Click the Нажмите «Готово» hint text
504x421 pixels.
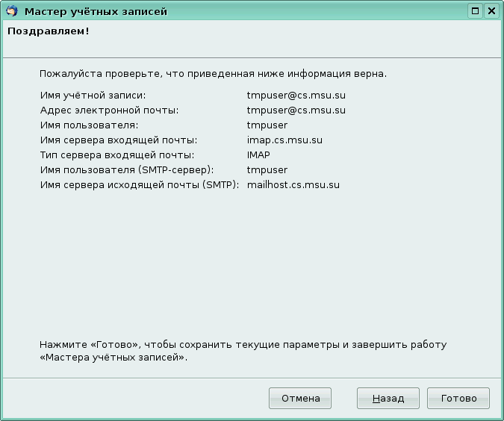(x=243, y=346)
